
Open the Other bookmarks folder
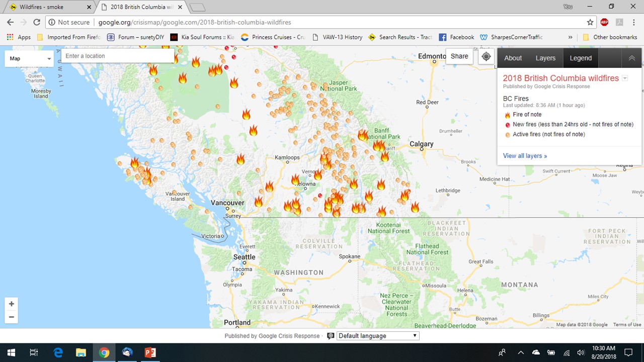pyautogui.click(x=610, y=37)
